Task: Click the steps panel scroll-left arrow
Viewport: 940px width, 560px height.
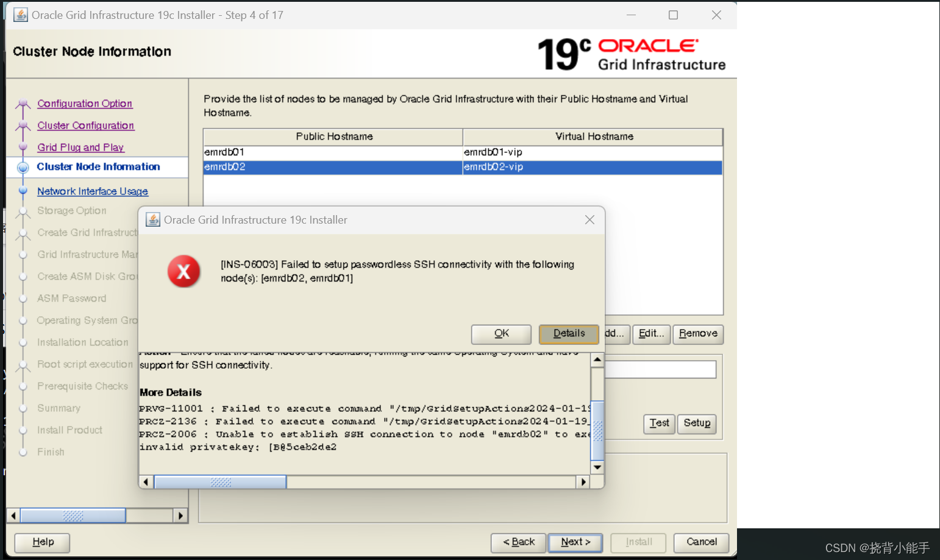Action: point(13,516)
